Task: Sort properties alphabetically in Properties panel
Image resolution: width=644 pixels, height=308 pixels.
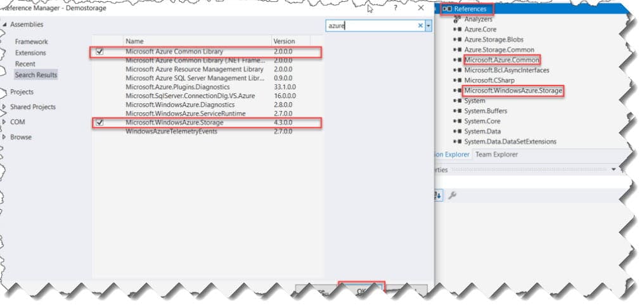Action: click(x=438, y=195)
